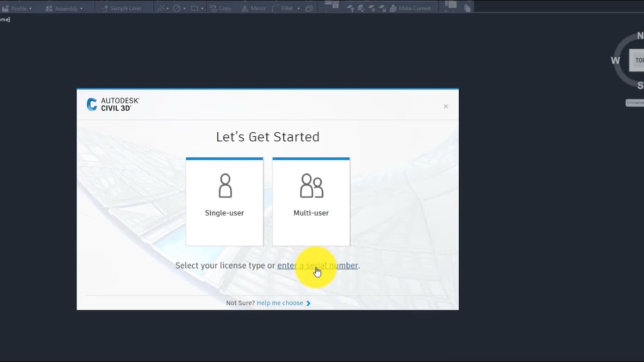Screen dimensions: 644x362
Task: Expand the circle tool dropdown arrow
Action: point(184,9)
